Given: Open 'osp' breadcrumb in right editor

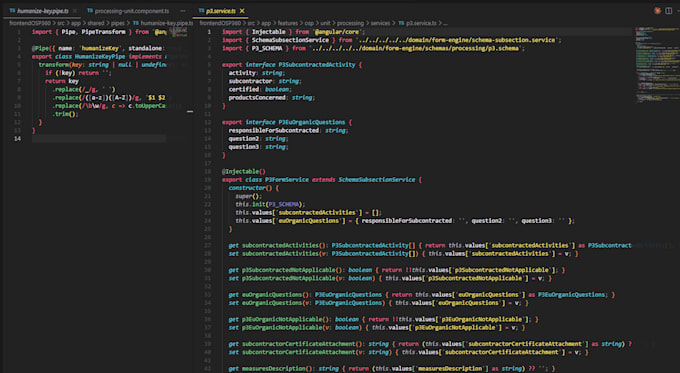Looking at the screenshot, I should coord(309,23).
